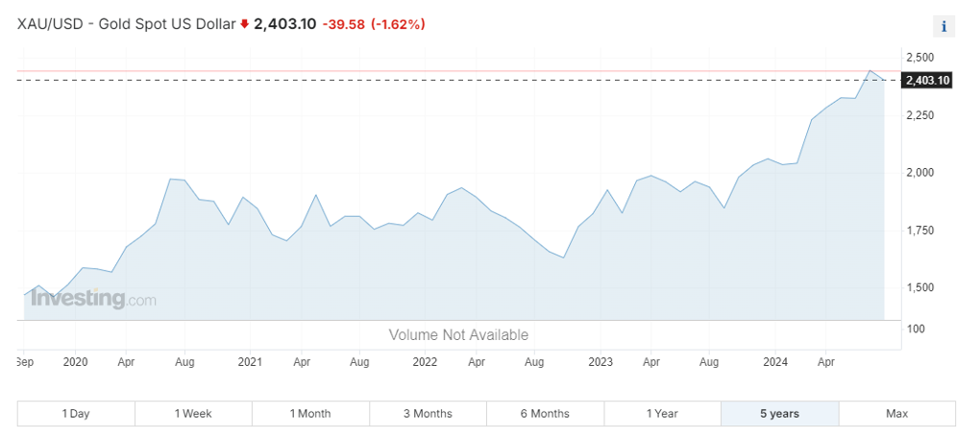Viewport: 980px width, 438px height.
Task: Show the 3 Months chart view
Action: (428, 413)
